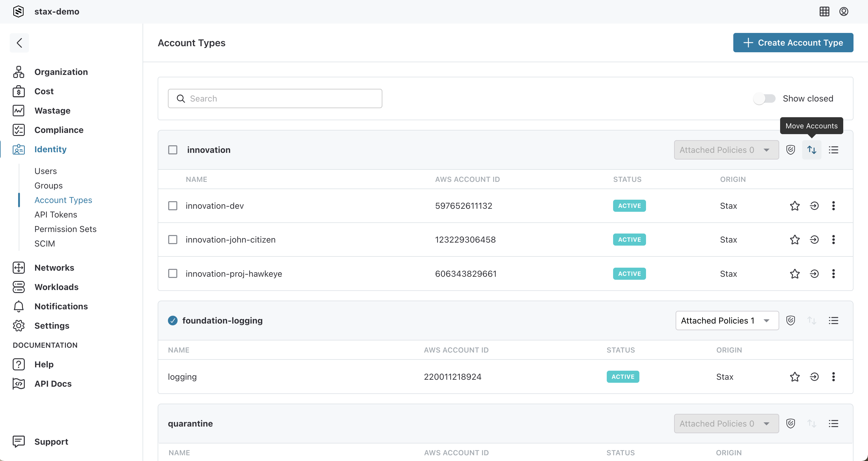Check the innovation account type checkbox
Screen dimensions: 868x461
pos(173,150)
